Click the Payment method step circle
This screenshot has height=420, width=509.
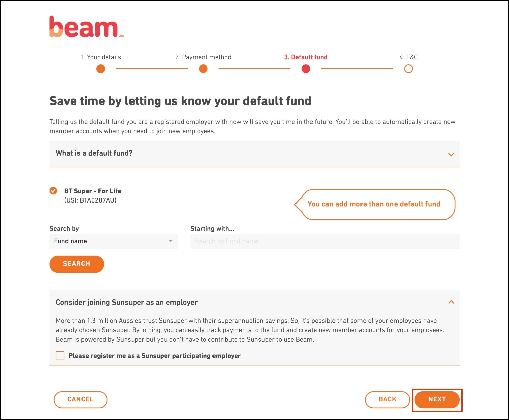pyautogui.click(x=203, y=69)
